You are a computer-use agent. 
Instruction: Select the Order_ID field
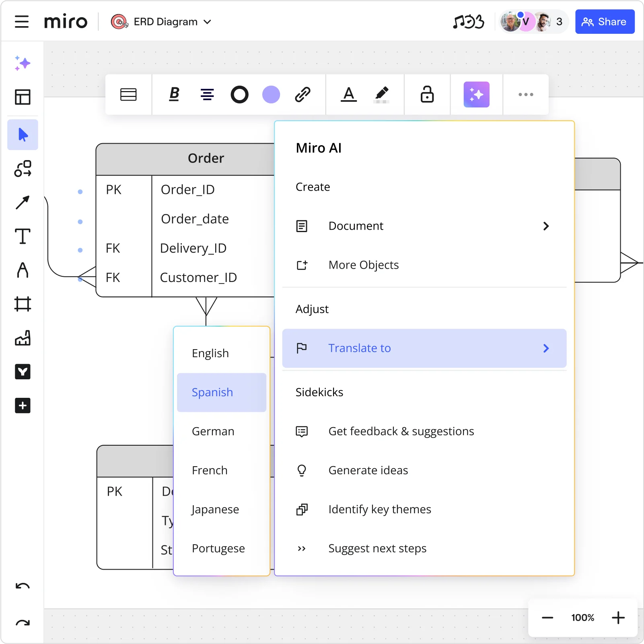click(x=188, y=190)
